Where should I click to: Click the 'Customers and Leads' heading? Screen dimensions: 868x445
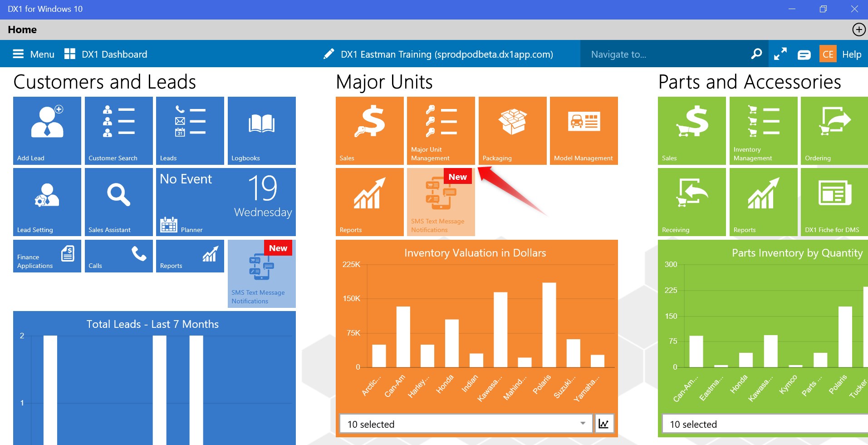(105, 82)
